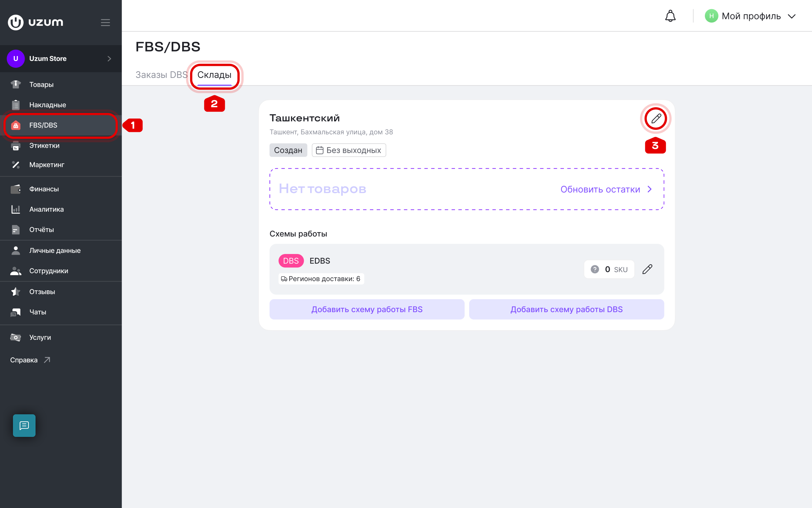
Task: Open Этикетки in sidebar
Action: [61, 145]
